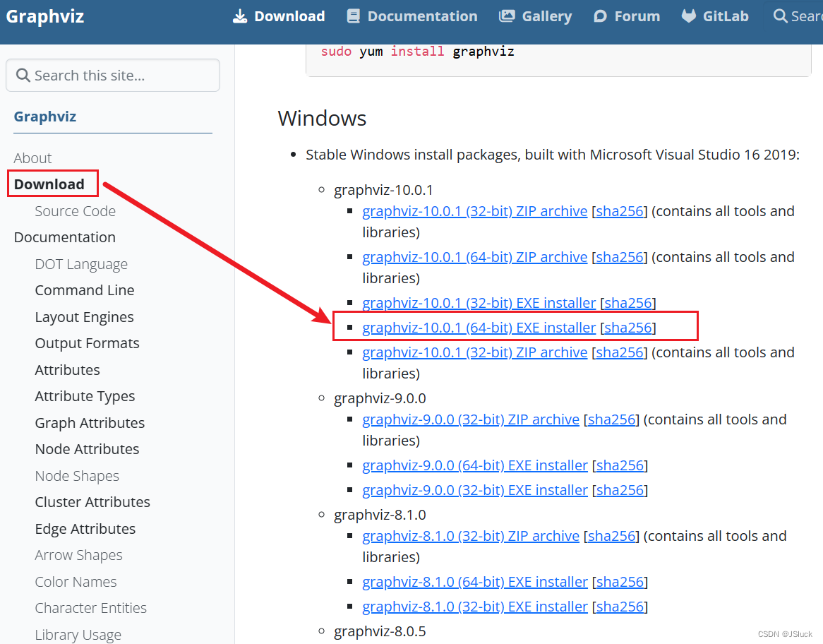Download graphviz-9.0.0 (32-bit) ZIP archive
Viewport: 823px width, 644px height.
tap(471, 419)
